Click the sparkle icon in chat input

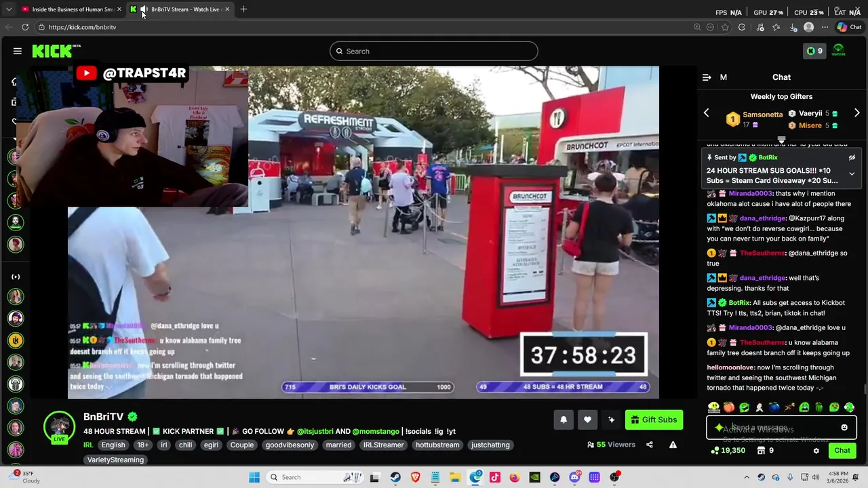pos(719,428)
